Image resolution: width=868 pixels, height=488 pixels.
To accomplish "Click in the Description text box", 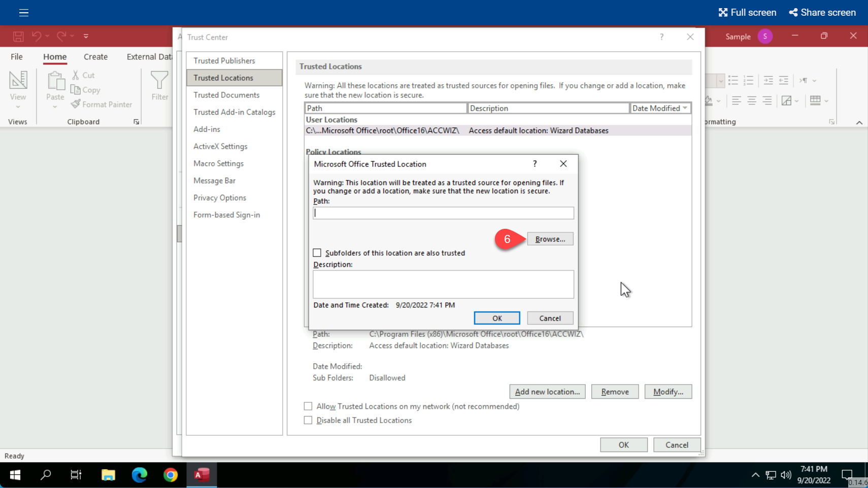I will click(443, 284).
